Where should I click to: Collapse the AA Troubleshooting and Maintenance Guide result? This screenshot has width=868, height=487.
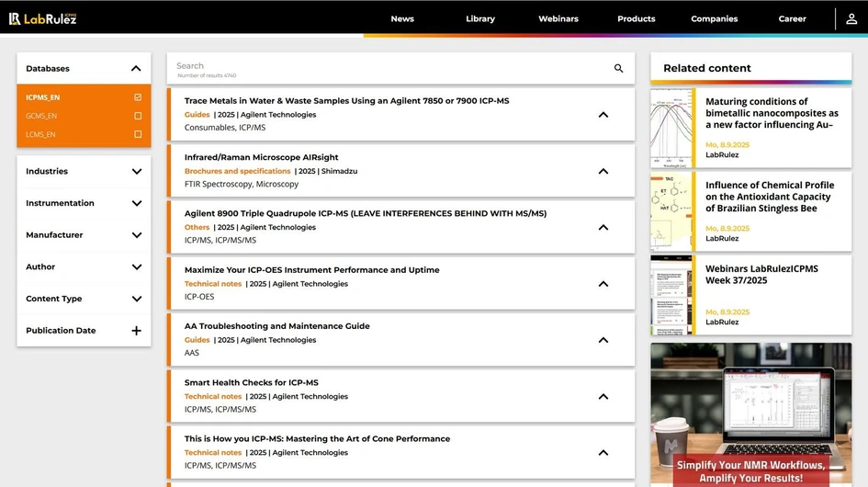[603, 340]
